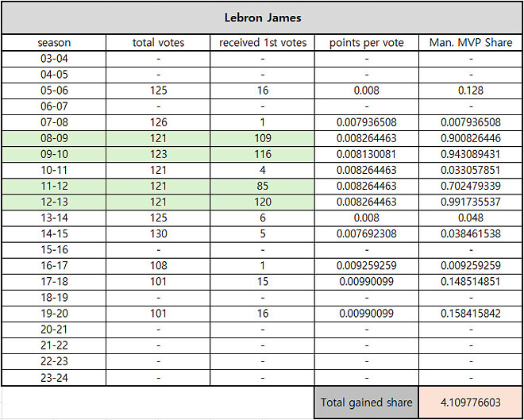524x420 pixels.
Task: Click points per vote "0.008" in 05-06 row
Action: 367,91
